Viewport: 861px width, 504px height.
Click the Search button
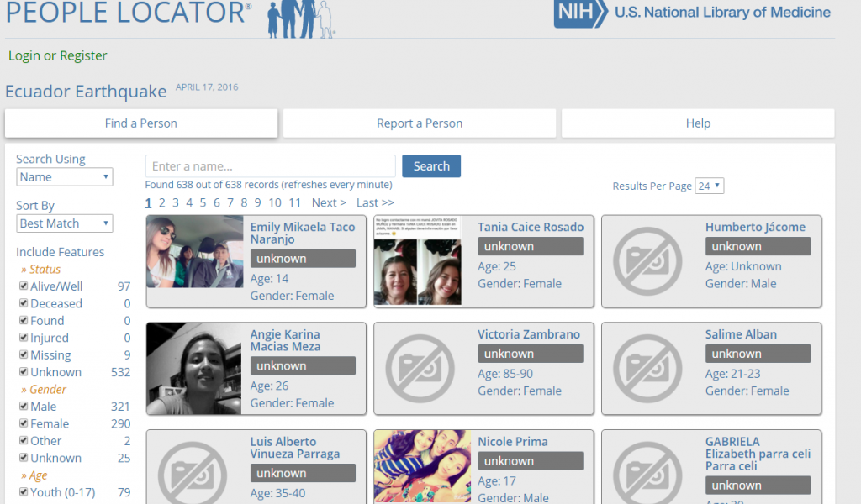pos(431,166)
